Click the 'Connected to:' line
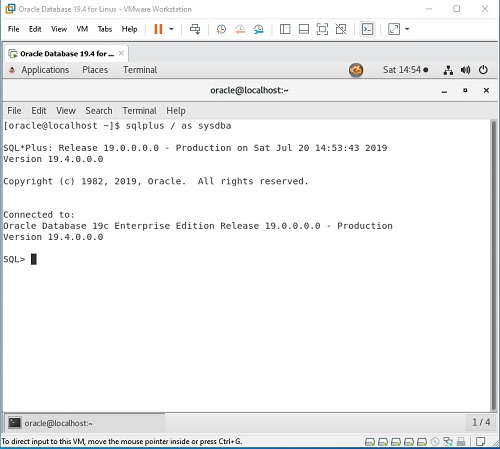This screenshot has height=449, width=500. pos(39,215)
